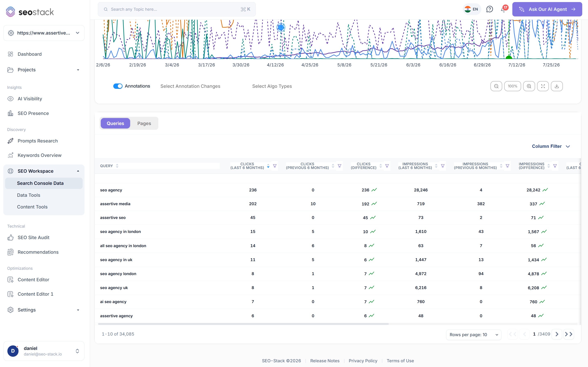Open the Release Notes link

coord(325,361)
